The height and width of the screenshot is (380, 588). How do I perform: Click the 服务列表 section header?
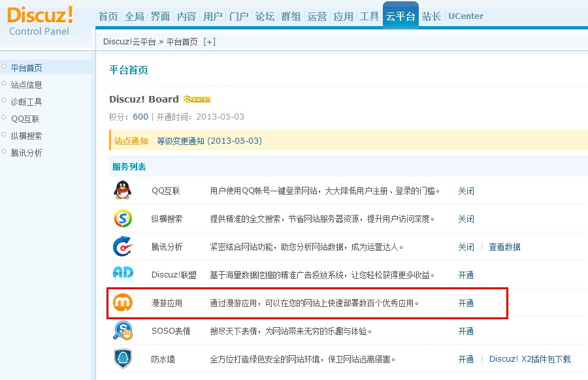tap(129, 166)
